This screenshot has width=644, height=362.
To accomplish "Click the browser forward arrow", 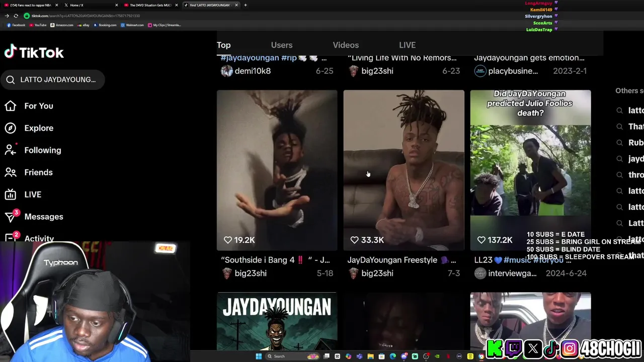I will [x=7, y=16].
